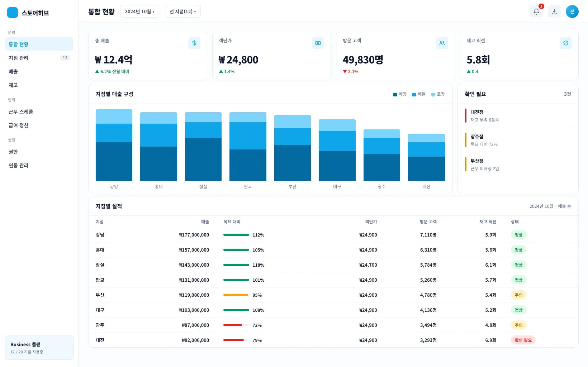Click the 매장 legend color swatch
Image resolution: width=588 pixels, height=367 pixels.
pos(395,95)
